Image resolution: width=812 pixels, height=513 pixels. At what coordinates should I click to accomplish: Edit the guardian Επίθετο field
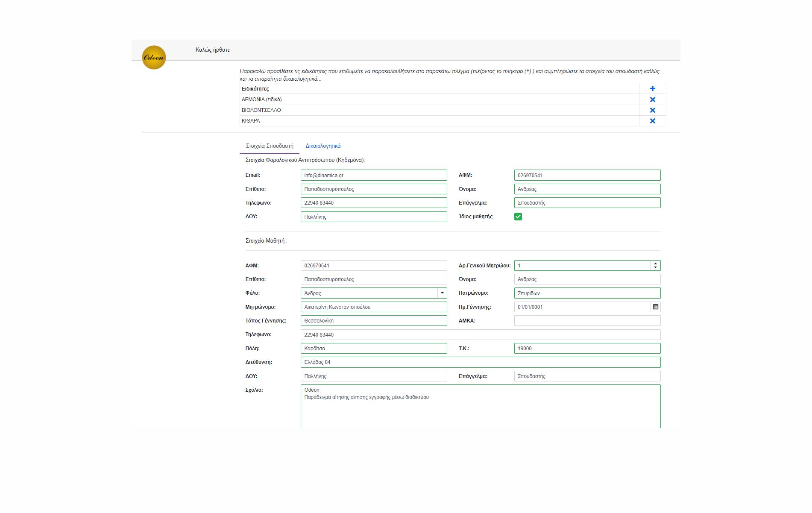click(374, 189)
